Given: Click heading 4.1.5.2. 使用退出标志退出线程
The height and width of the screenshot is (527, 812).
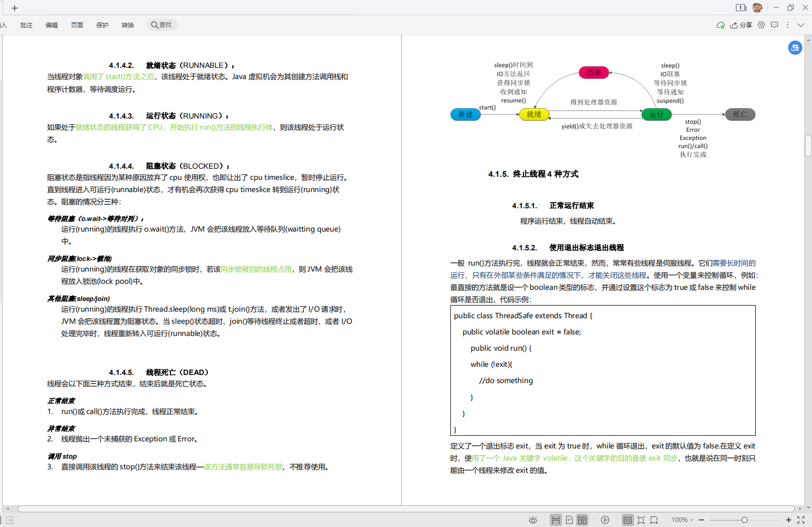Looking at the screenshot, I should click(568, 248).
